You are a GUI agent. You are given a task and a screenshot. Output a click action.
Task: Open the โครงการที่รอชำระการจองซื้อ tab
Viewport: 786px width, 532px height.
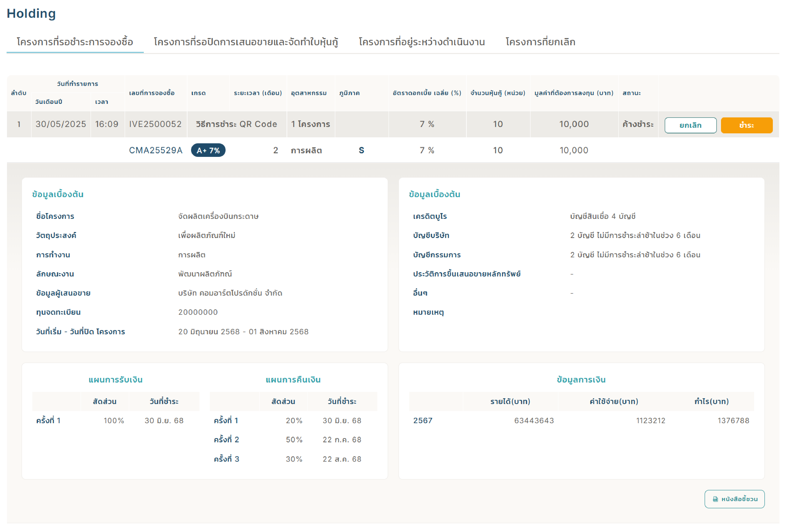pos(75,42)
